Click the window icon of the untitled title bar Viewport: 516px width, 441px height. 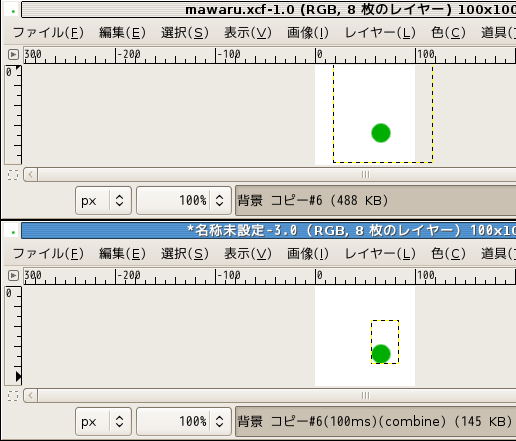[x=13, y=232]
